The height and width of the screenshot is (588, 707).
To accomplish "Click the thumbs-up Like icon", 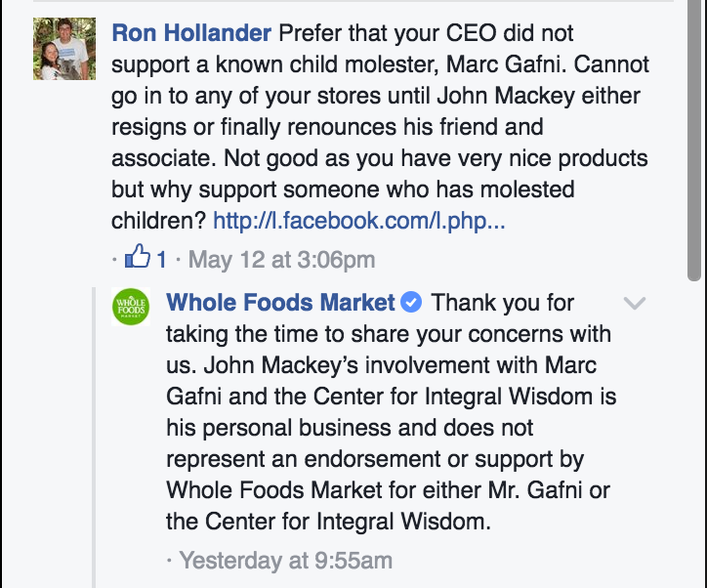I will 138,259.
